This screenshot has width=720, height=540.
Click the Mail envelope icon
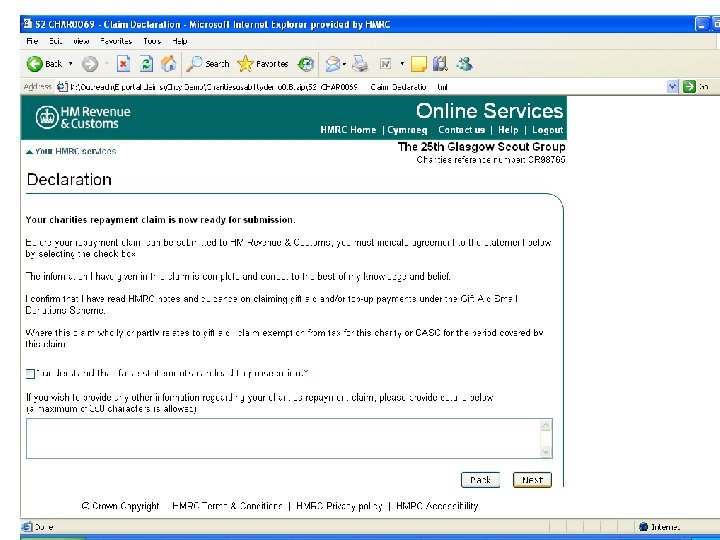332,64
